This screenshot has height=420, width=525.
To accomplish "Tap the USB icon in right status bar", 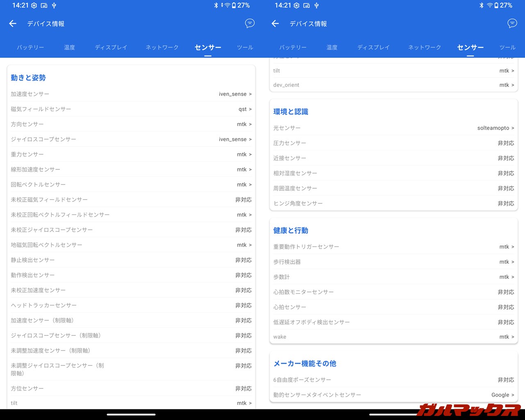I will (x=317, y=5).
